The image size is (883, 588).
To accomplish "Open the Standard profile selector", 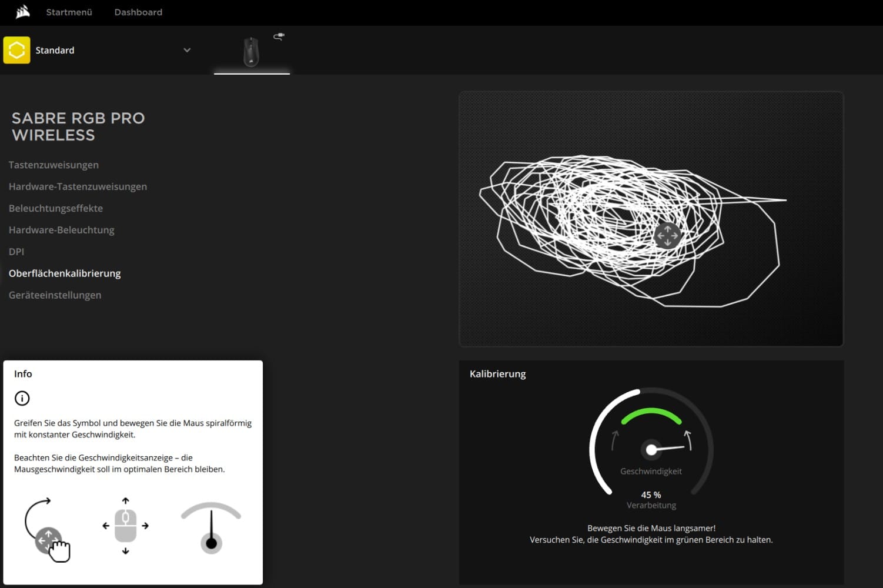I will tap(55, 51).
